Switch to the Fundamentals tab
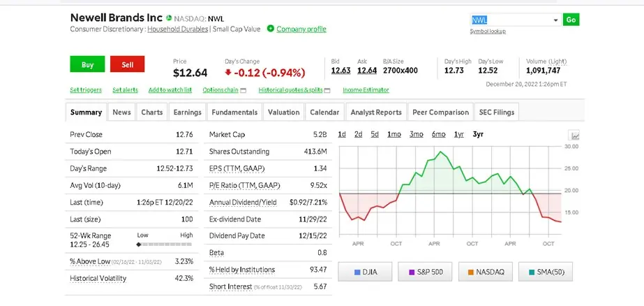 234,112
